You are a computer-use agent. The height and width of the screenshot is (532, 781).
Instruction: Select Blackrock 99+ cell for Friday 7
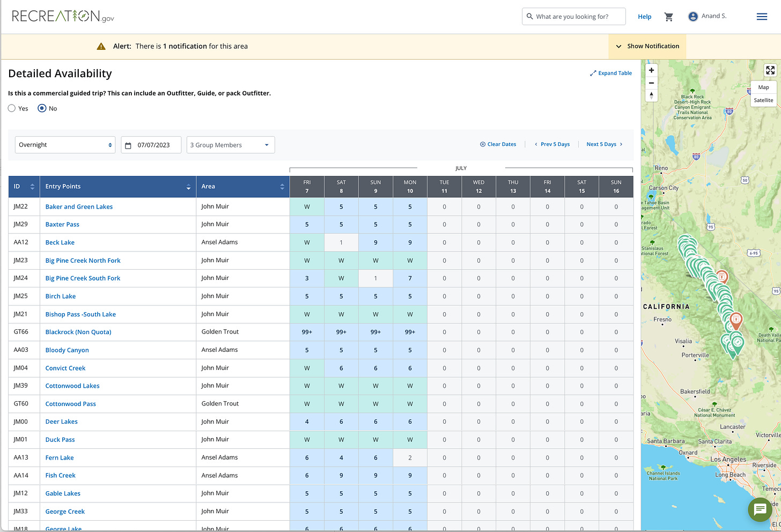tap(307, 332)
